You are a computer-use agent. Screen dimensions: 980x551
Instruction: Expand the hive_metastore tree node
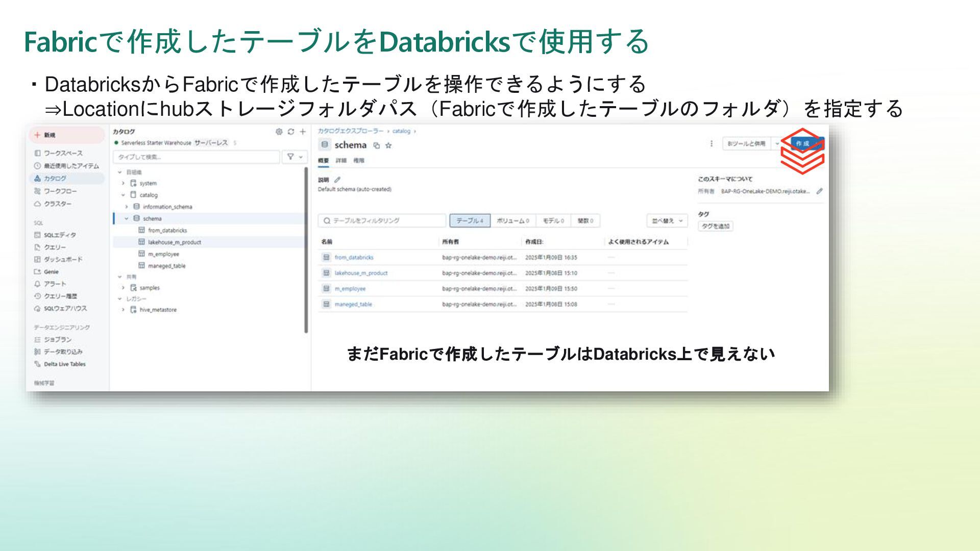123,310
